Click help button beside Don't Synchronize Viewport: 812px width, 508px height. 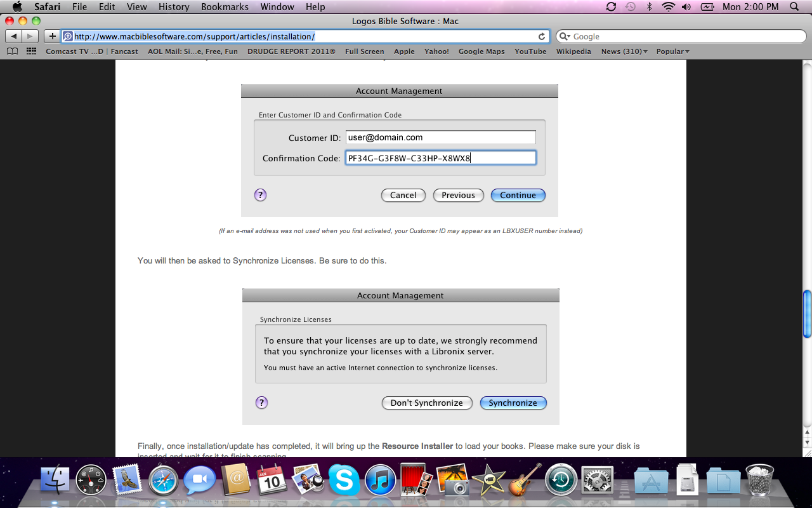click(261, 403)
